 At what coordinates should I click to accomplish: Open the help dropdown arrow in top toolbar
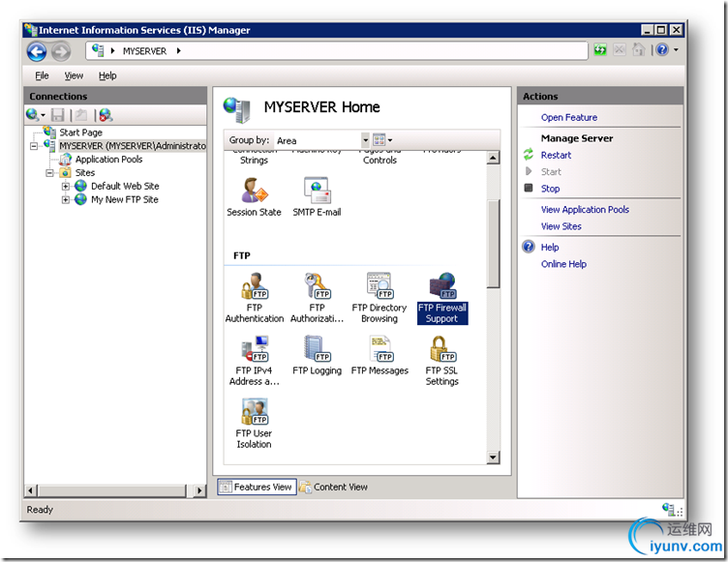[676, 49]
